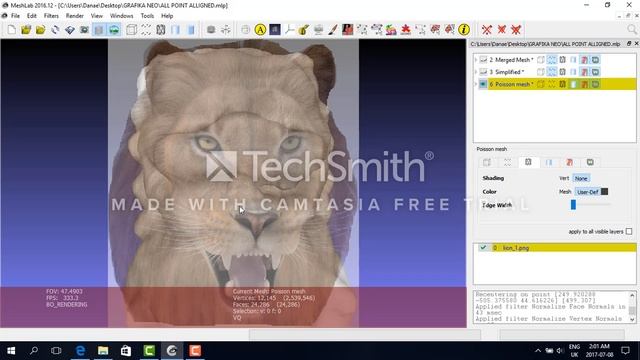Set Shading to Vert
Viewport: 640px width, 360px height.
tap(564, 178)
